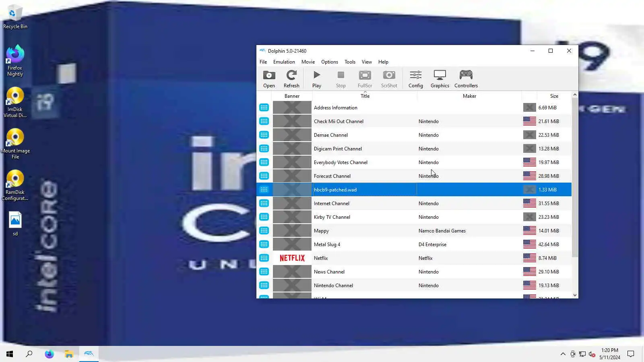Open the Options menu
The height and width of the screenshot is (362, 644).
[330, 62]
